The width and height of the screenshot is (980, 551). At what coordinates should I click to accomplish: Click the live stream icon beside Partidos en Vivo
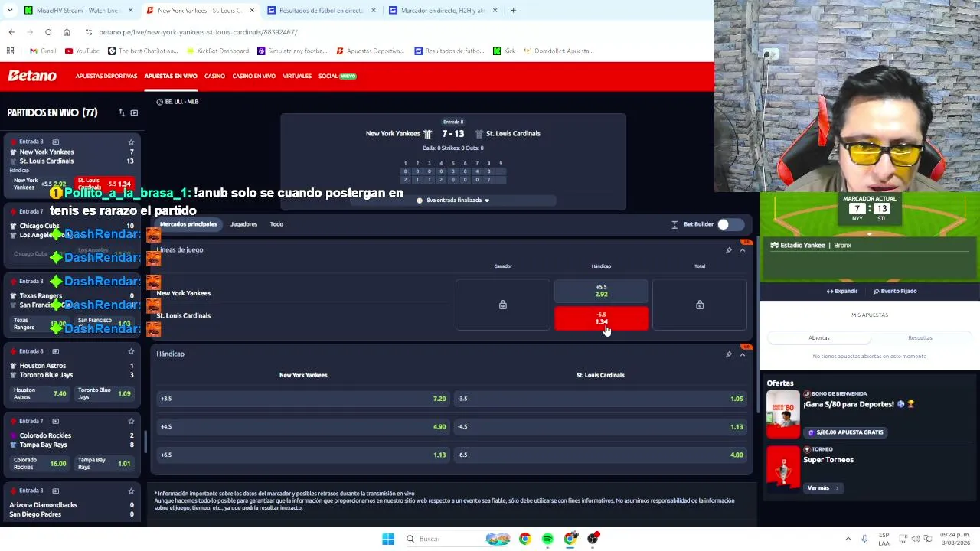tap(134, 113)
